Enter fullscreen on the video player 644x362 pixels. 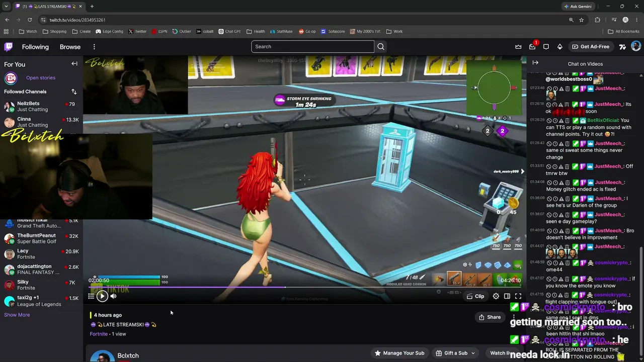click(x=518, y=296)
